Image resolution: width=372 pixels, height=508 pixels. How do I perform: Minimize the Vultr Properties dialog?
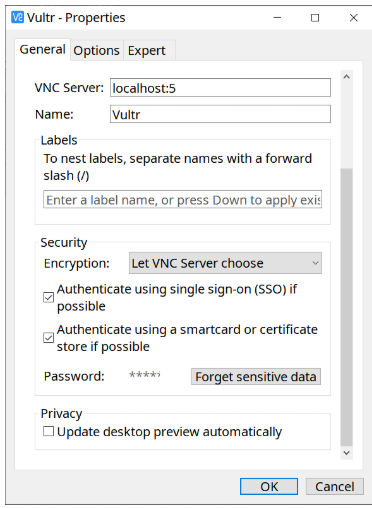[x=277, y=18]
